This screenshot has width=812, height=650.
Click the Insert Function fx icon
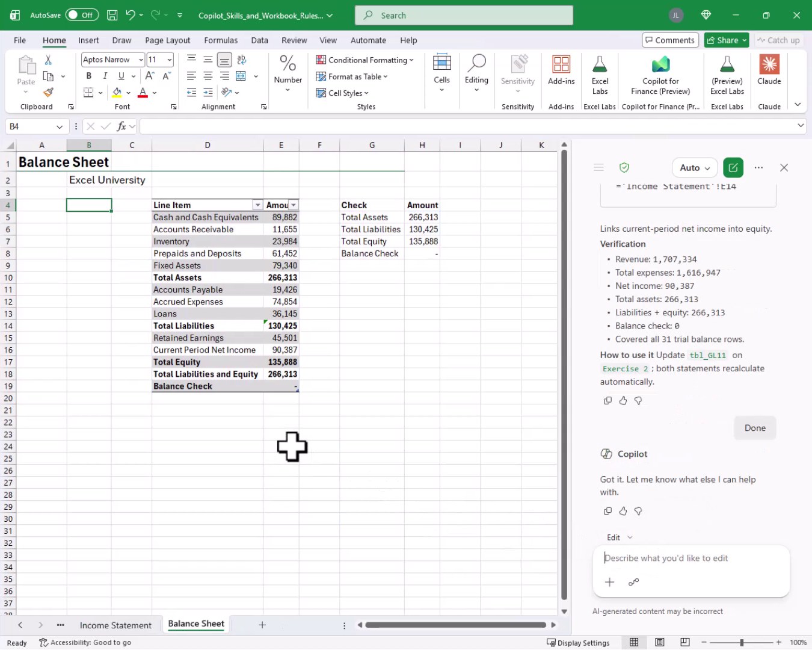[x=122, y=126]
